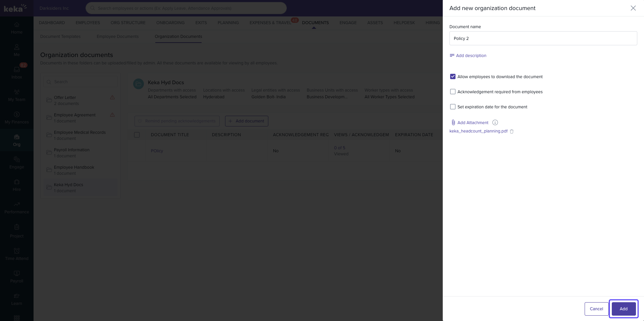Click the Keka logo
Image resolution: width=644 pixels, height=321 pixels.
click(x=15, y=8)
